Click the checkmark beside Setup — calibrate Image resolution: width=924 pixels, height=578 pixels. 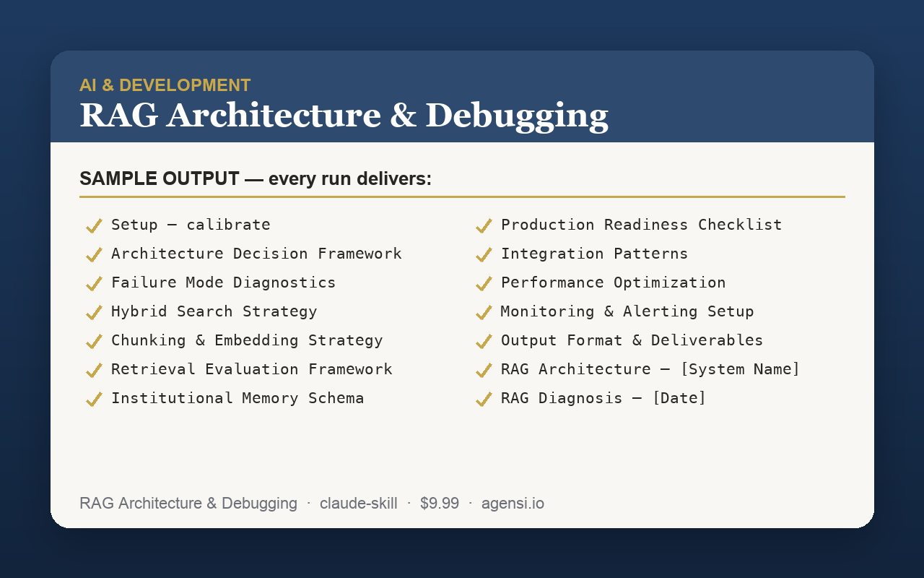(94, 225)
